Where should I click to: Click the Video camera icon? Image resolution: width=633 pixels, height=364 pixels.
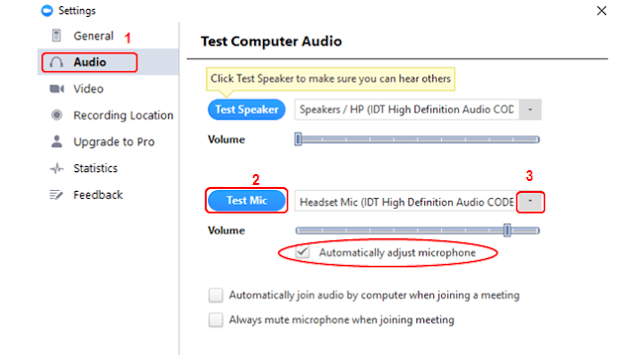pyautogui.click(x=57, y=89)
